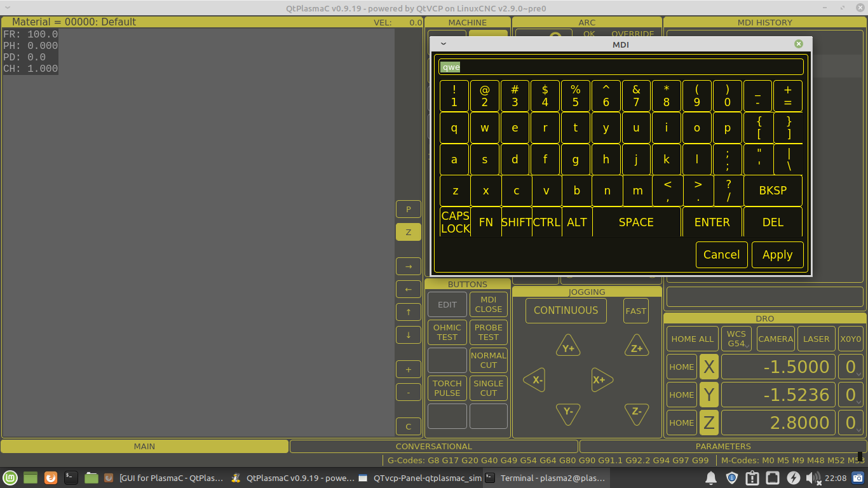Screen dimensions: 868x488
Task: Open MDI dialog title chevron menu
Action: (x=444, y=44)
